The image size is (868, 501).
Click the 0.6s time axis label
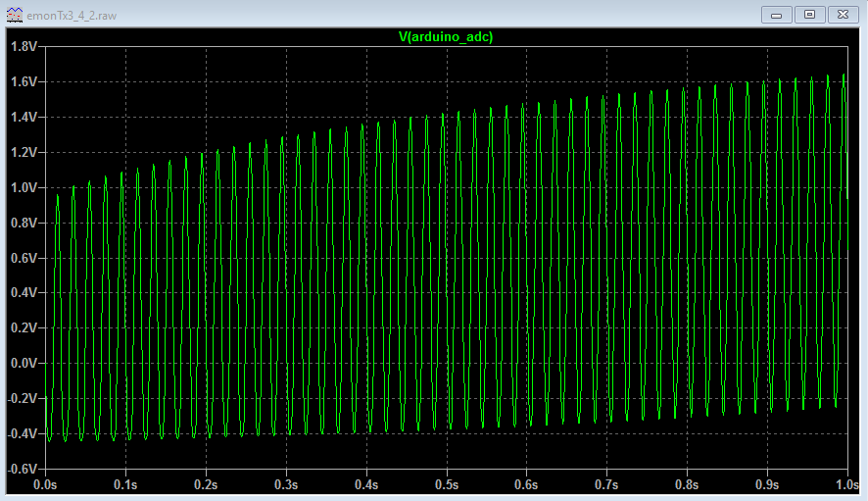pyautogui.click(x=526, y=485)
